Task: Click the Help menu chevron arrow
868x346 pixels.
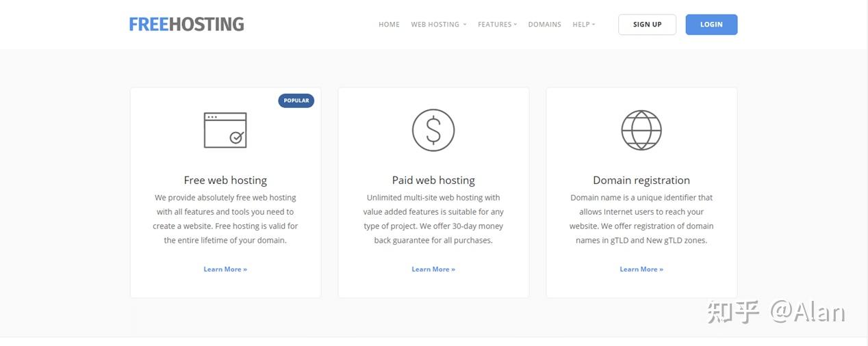Action: (593, 25)
